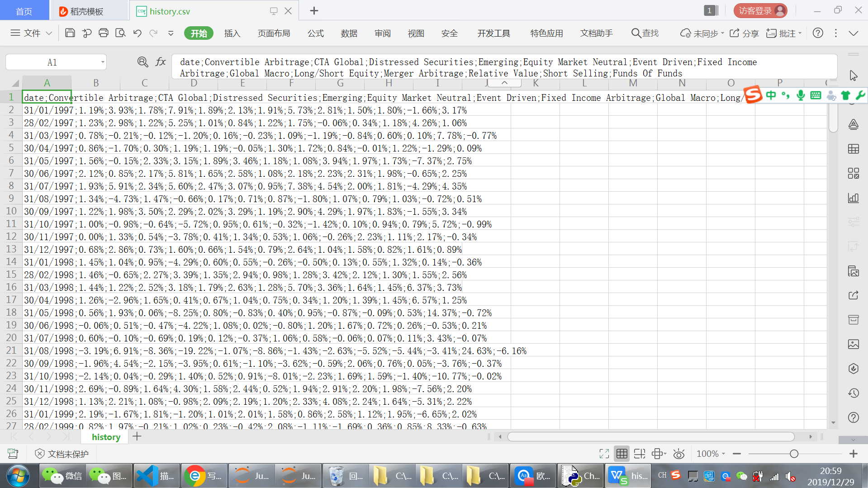Open the Find search tool
Viewport: 868px width, 488px height.
tap(645, 33)
